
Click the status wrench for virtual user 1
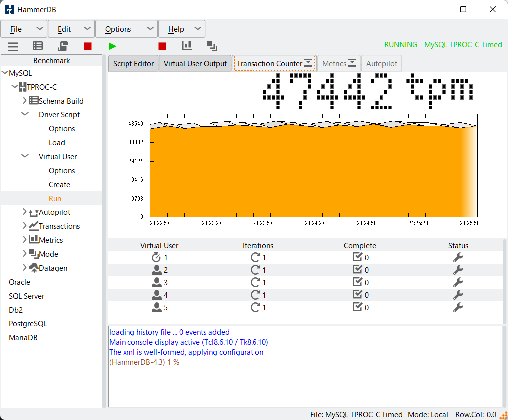point(458,257)
